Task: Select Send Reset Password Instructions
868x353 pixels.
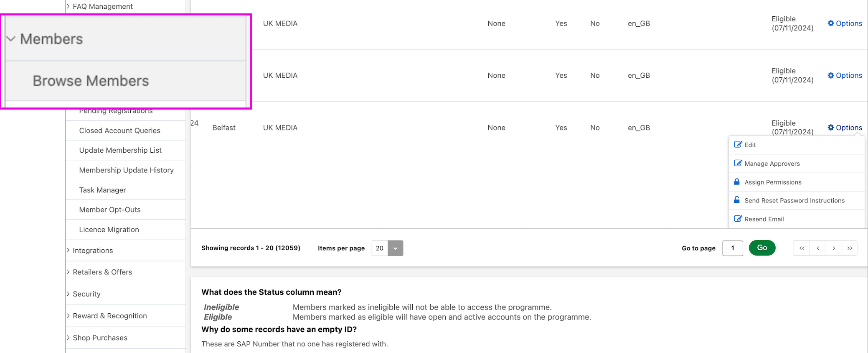Action: [x=797, y=200]
